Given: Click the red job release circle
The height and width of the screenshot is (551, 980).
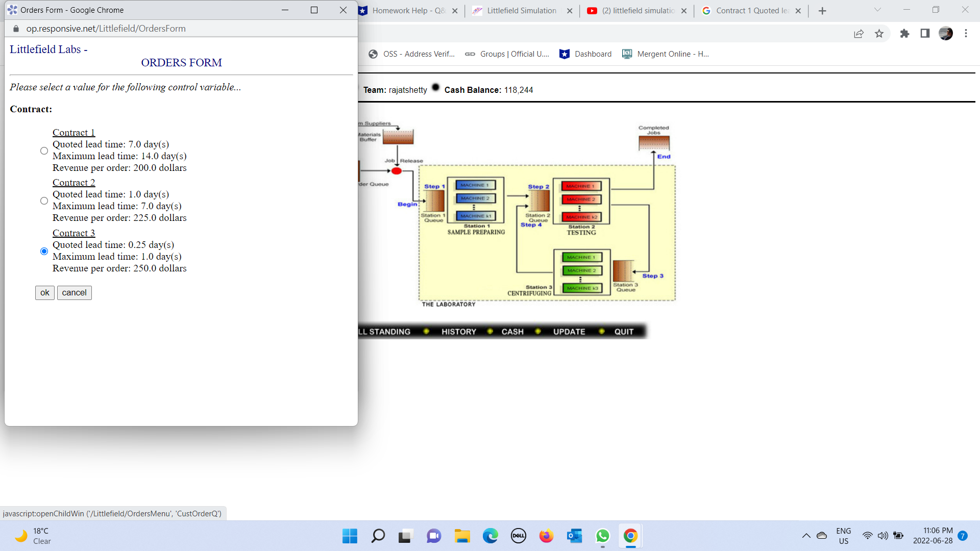Looking at the screenshot, I should [397, 171].
